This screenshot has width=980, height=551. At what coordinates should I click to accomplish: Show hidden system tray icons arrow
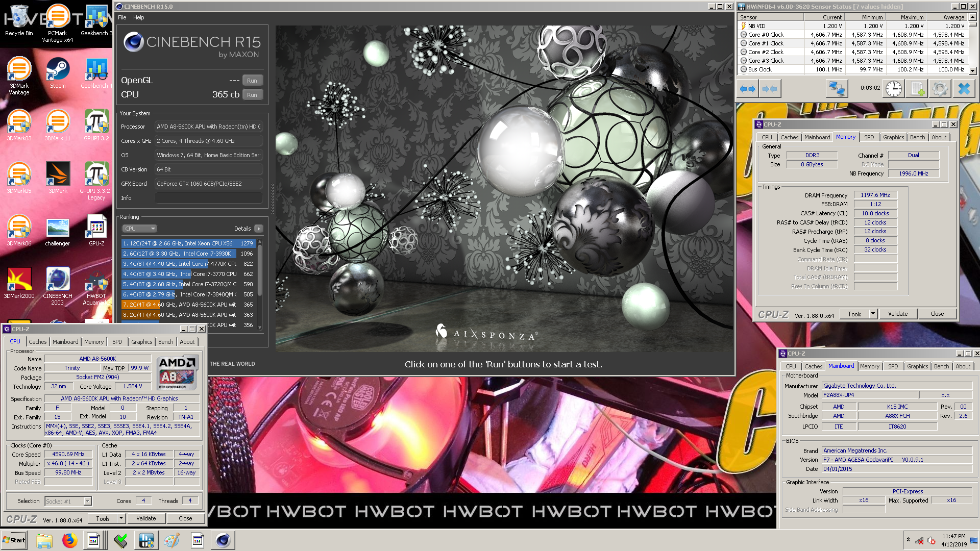click(x=908, y=540)
